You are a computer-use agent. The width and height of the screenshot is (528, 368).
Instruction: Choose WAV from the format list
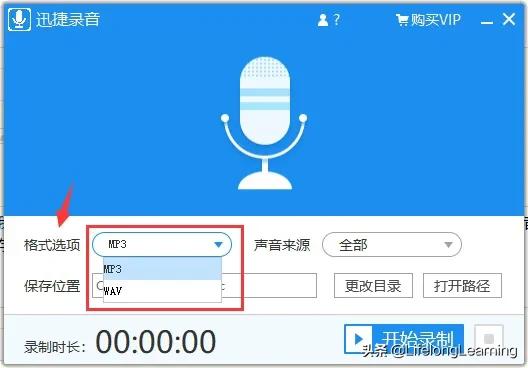click(162, 291)
